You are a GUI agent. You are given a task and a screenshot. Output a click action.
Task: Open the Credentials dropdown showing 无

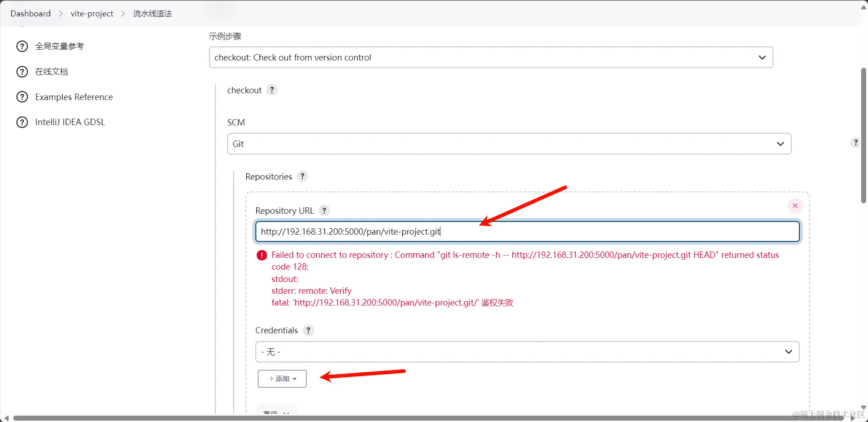click(x=527, y=352)
